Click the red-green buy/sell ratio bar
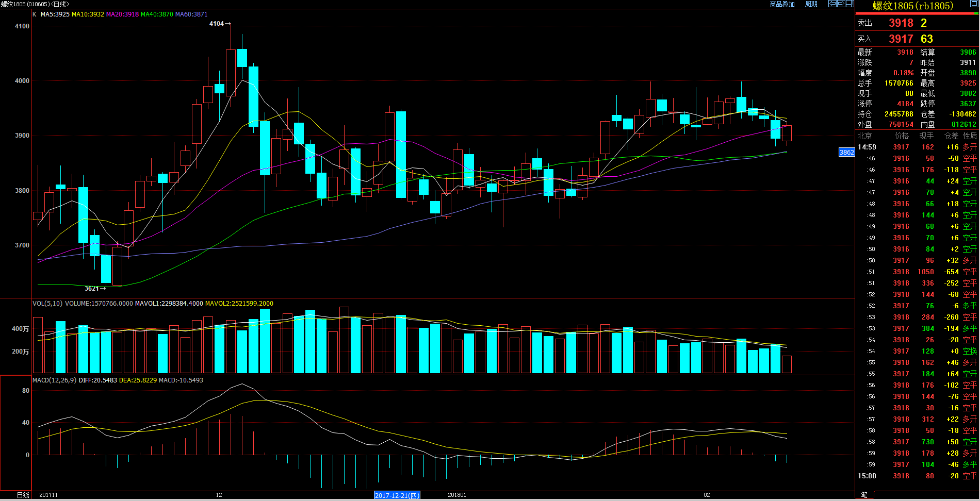980x501 pixels. [x=917, y=13]
